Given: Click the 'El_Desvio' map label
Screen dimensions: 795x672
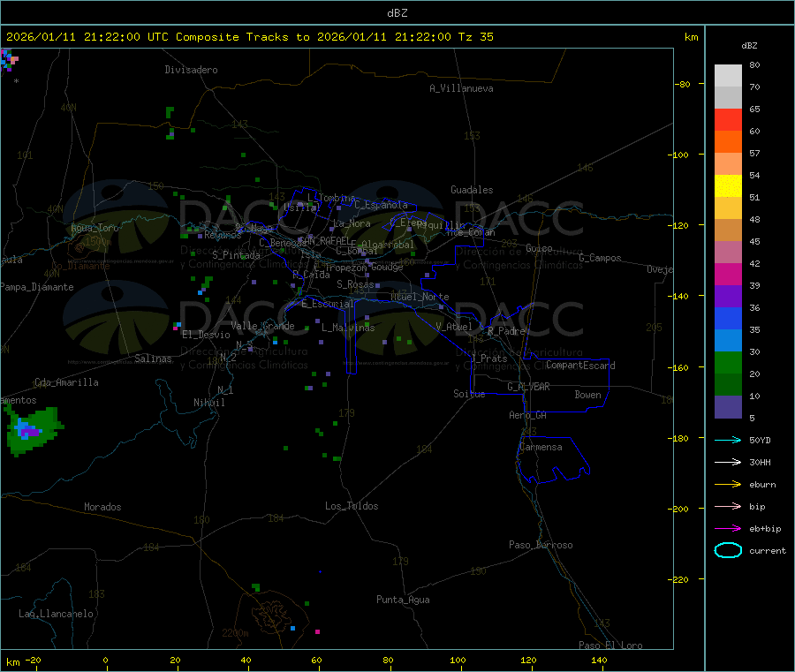Looking at the screenshot, I should [207, 335].
